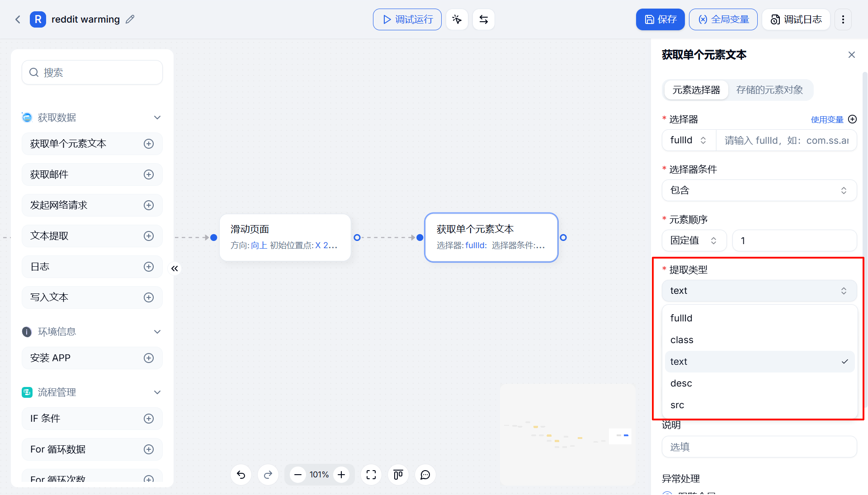Add a variable with the plus icon next to 使用变量
The image size is (868, 495).
click(853, 119)
